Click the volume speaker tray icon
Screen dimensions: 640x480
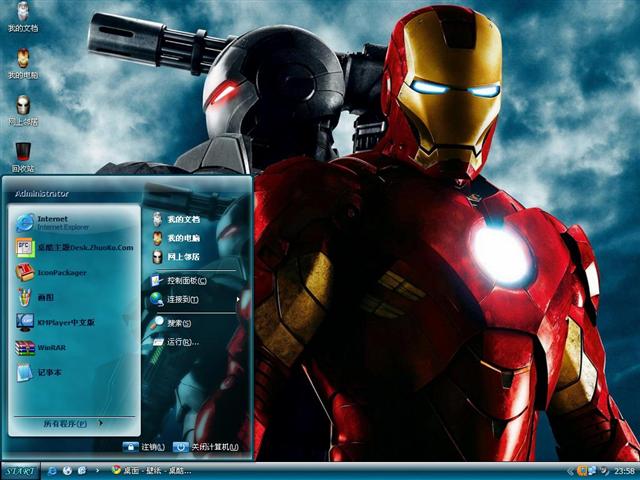coord(604,471)
